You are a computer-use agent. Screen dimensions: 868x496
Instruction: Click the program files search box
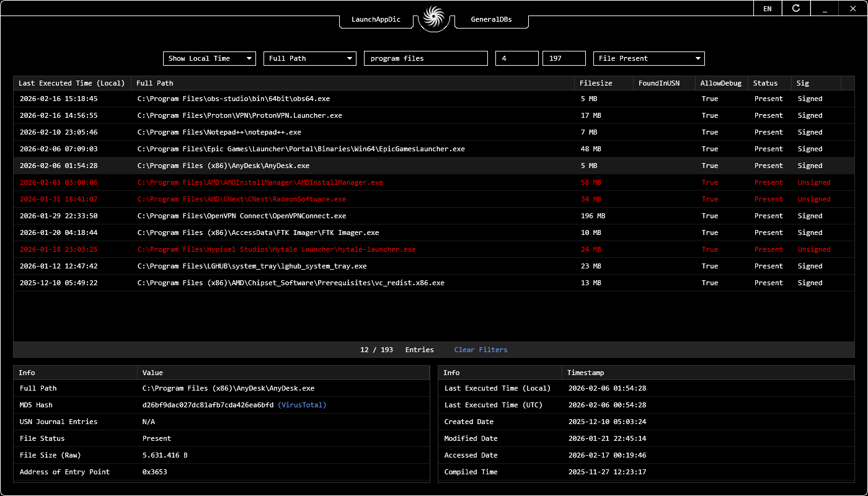[x=425, y=58]
